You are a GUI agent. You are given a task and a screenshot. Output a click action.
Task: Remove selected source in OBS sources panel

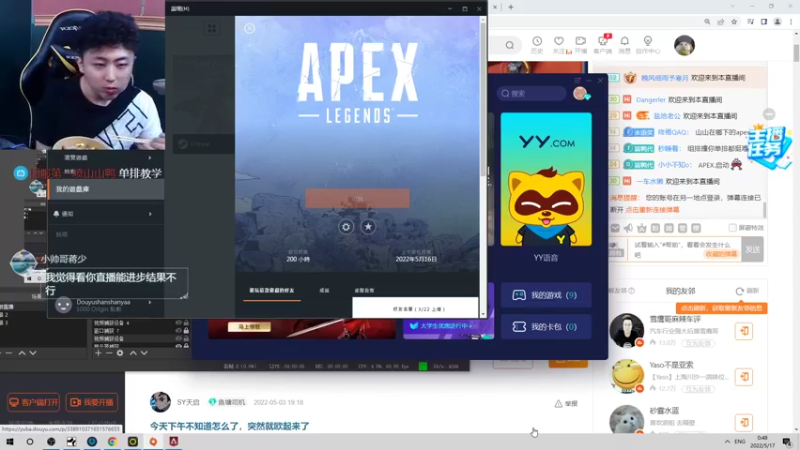109,353
